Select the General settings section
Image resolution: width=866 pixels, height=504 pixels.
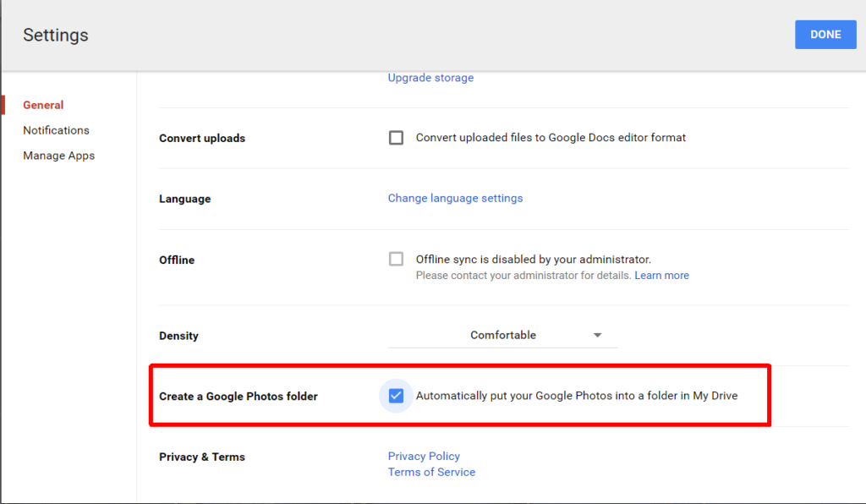point(43,104)
